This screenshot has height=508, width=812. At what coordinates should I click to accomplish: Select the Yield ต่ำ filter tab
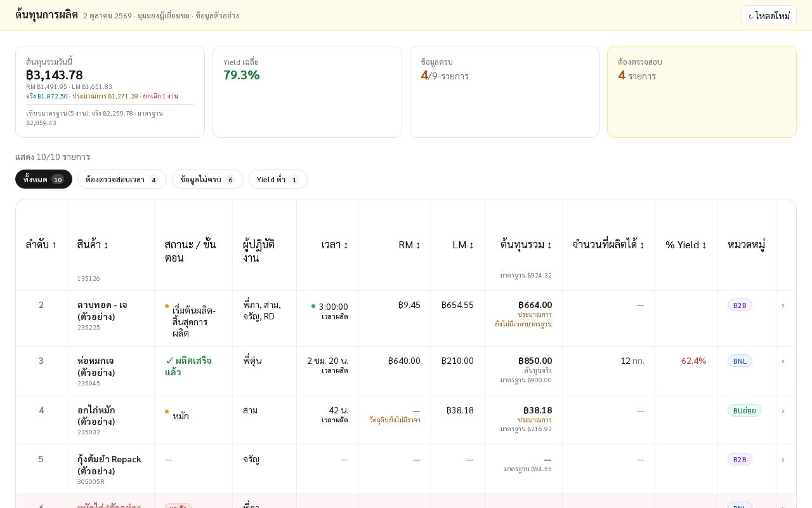[278, 179]
